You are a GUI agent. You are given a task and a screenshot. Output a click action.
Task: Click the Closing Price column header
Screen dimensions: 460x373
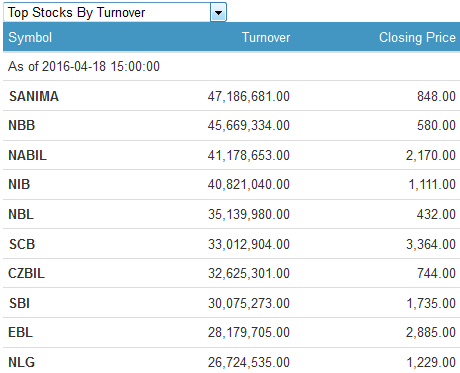(417, 37)
